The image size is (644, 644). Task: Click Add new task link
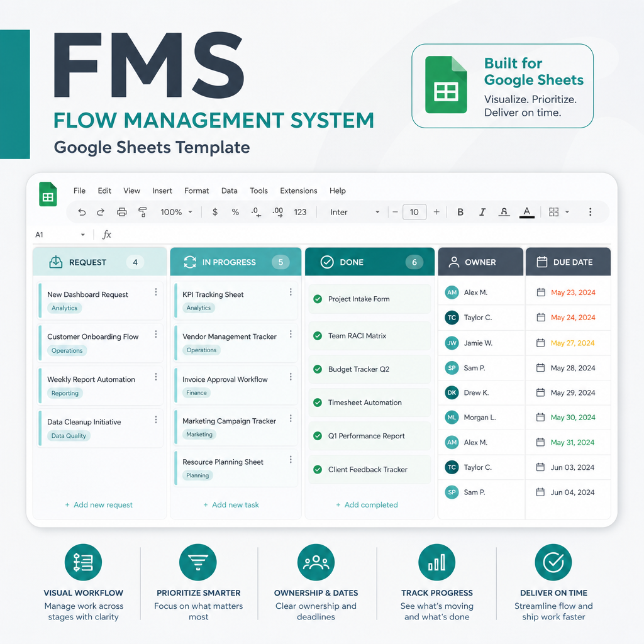click(231, 505)
